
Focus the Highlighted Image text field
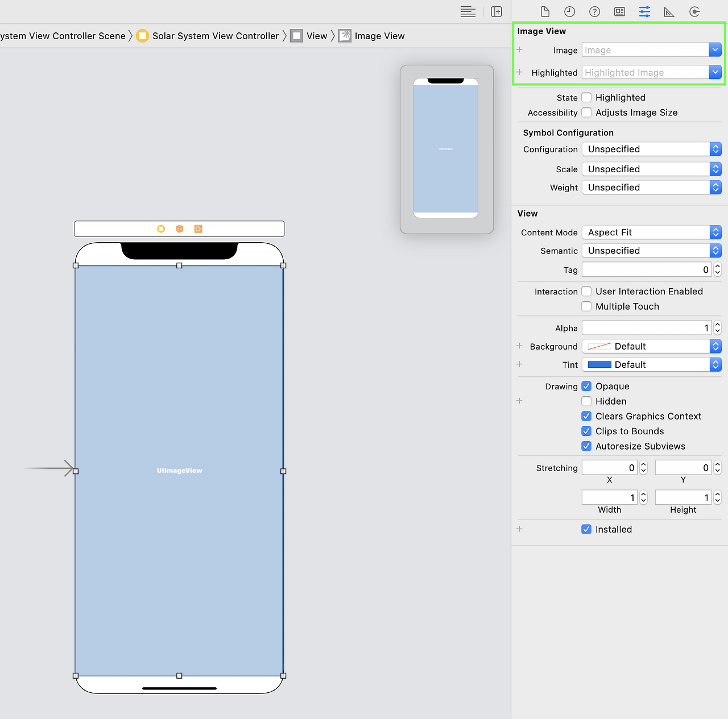point(646,72)
